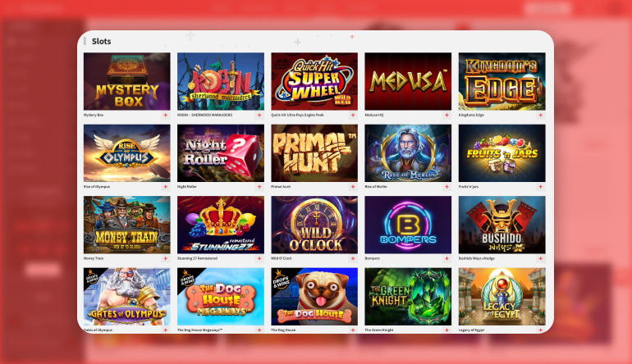Open the Primal Hunt game thumbnail
Screen dimensions: 632x364
(x=314, y=153)
